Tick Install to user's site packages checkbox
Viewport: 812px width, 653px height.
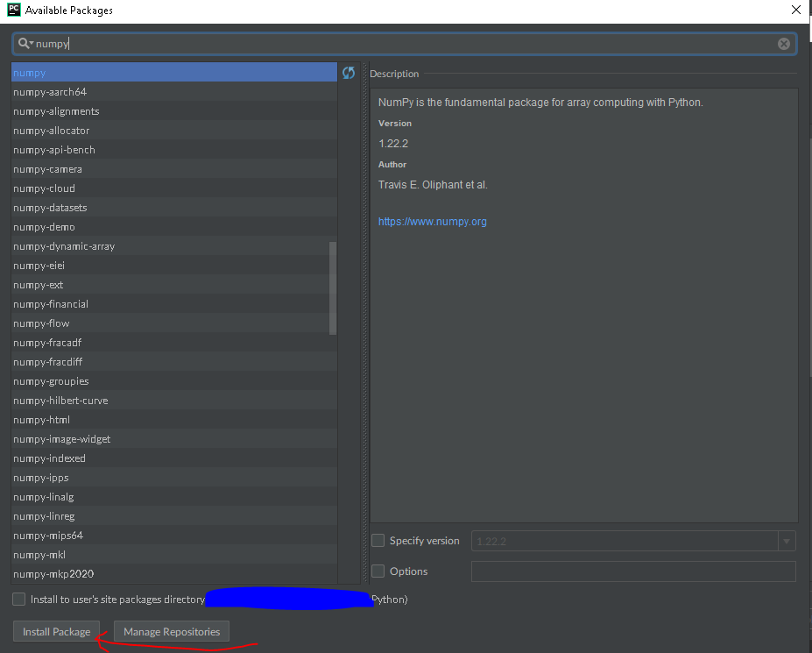click(x=18, y=600)
